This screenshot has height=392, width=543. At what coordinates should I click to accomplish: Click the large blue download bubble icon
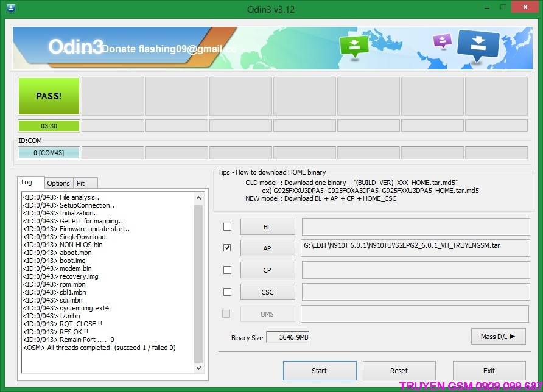(x=478, y=46)
